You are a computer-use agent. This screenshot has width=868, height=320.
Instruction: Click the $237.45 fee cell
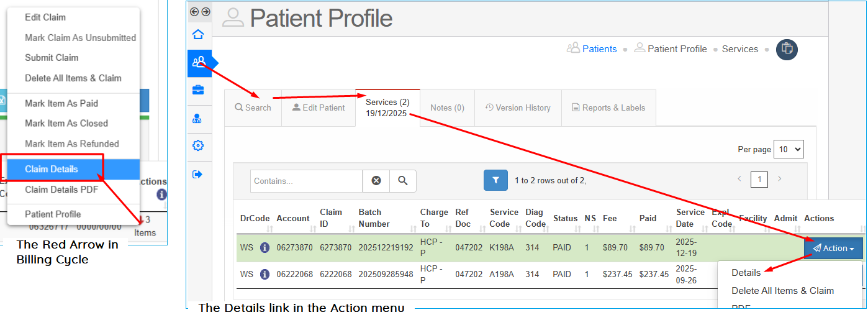(x=618, y=274)
